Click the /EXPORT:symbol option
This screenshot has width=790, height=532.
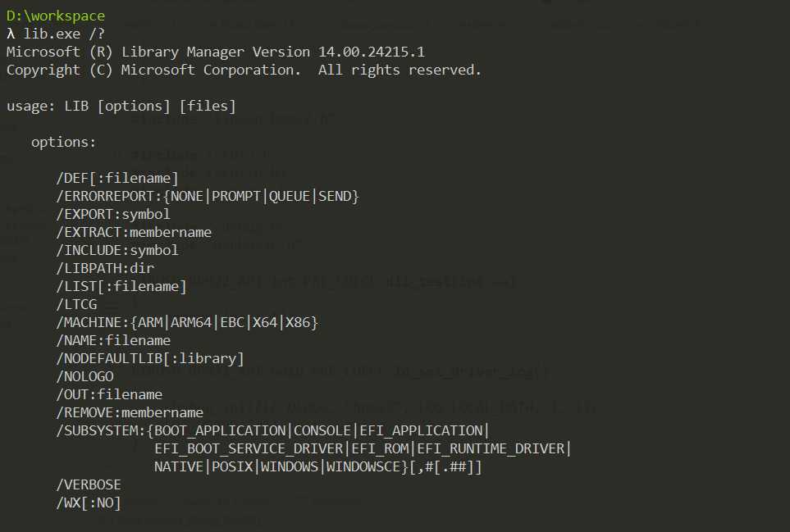click(x=113, y=215)
